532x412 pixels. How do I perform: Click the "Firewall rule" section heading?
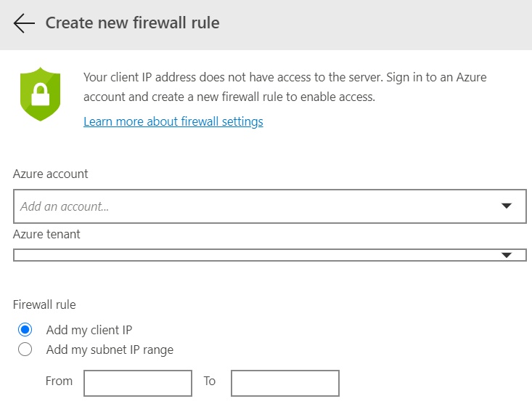(x=44, y=304)
